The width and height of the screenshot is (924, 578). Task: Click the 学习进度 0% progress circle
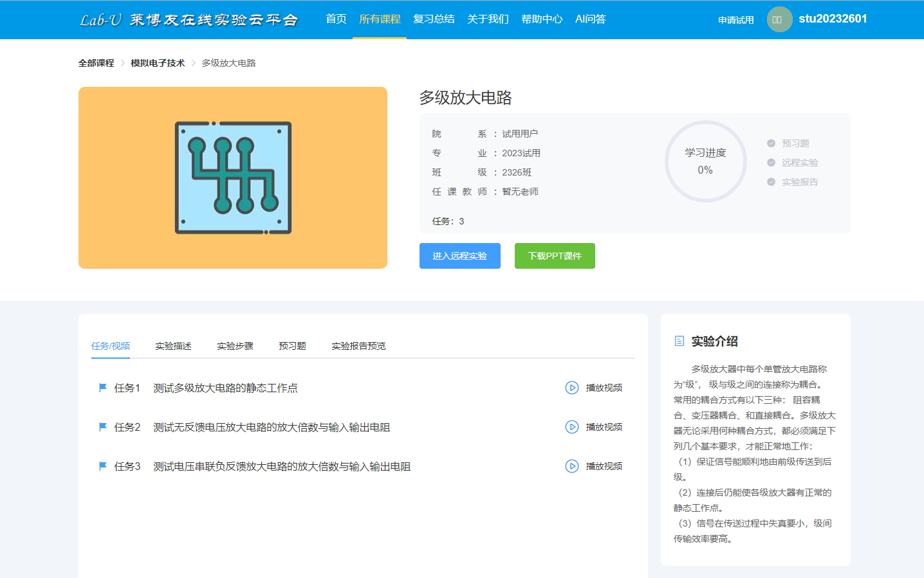[x=705, y=161]
